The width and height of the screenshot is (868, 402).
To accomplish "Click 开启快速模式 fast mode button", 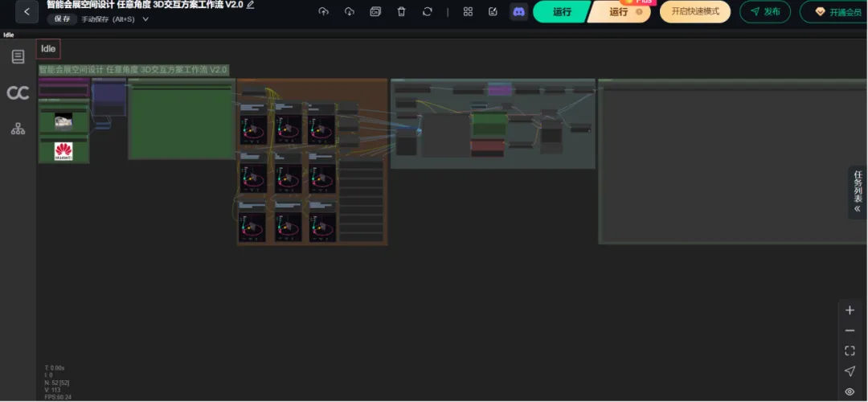I will point(695,11).
